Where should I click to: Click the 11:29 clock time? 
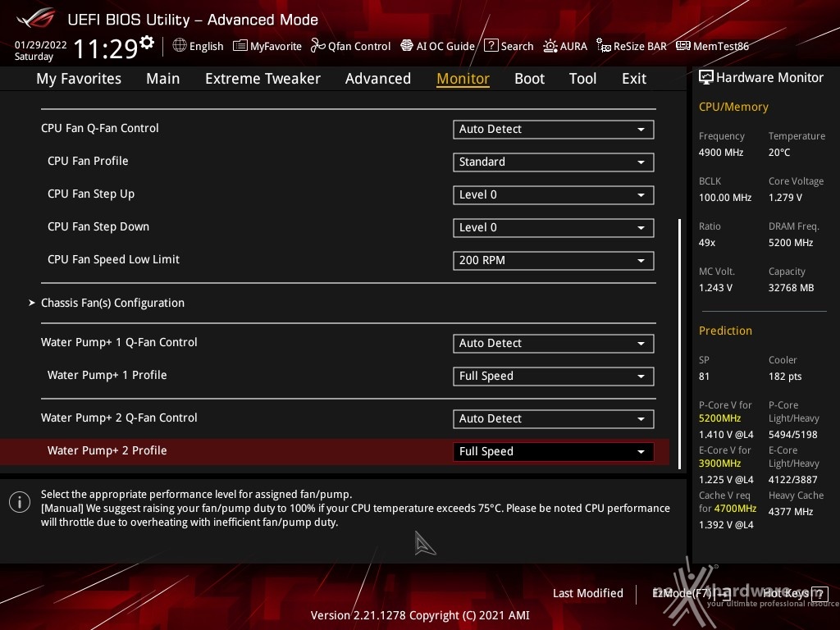pos(106,48)
